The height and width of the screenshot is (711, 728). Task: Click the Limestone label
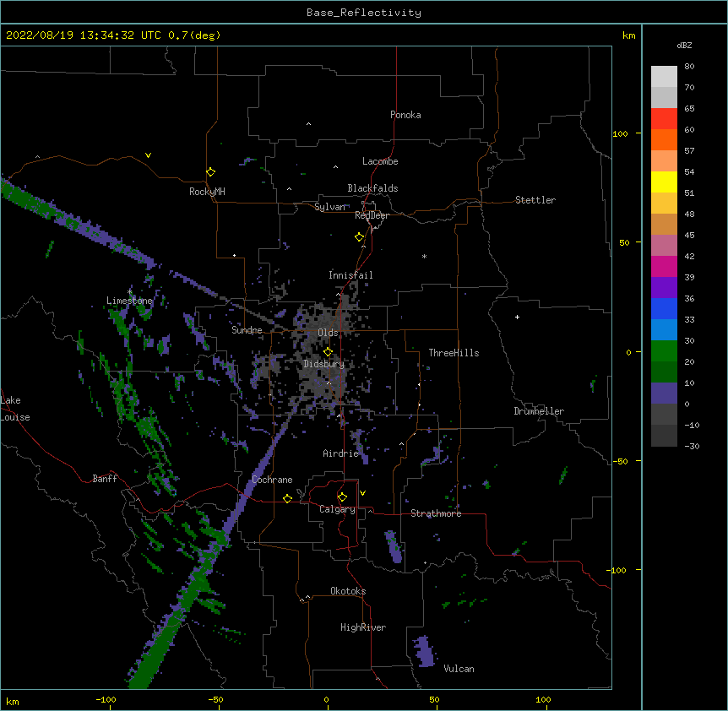(x=129, y=301)
